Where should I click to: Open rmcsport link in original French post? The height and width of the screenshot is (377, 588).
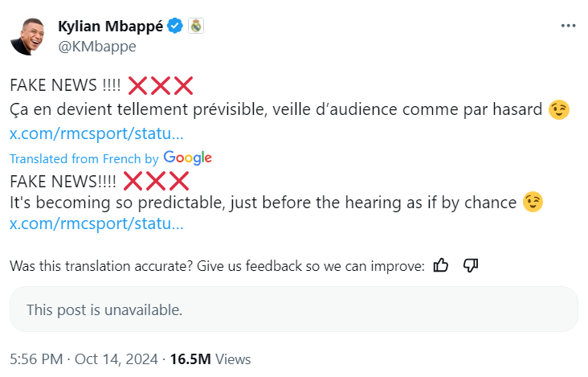(96, 133)
